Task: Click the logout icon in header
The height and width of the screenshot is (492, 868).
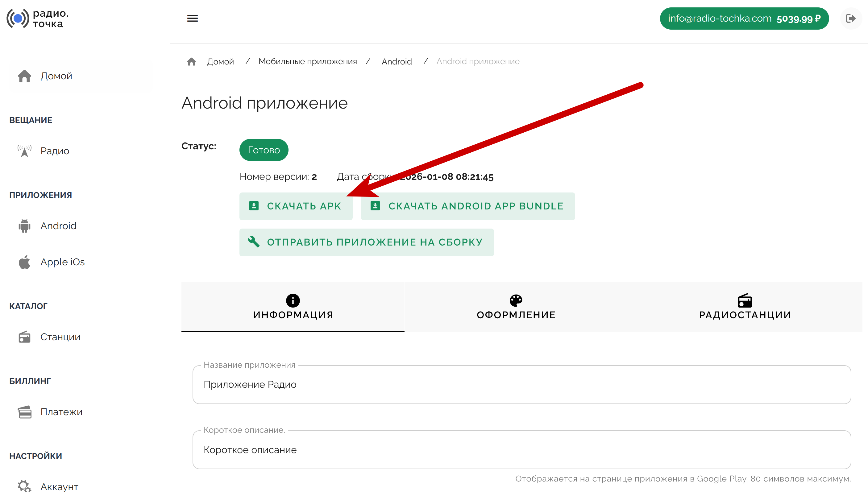Action: (x=850, y=18)
